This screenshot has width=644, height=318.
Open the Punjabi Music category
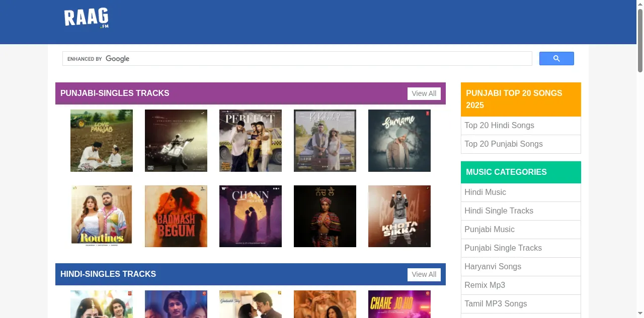click(490, 230)
